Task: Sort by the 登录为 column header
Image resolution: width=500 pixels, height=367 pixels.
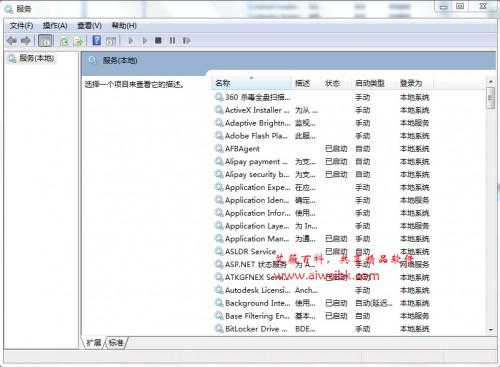Action: coord(415,83)
